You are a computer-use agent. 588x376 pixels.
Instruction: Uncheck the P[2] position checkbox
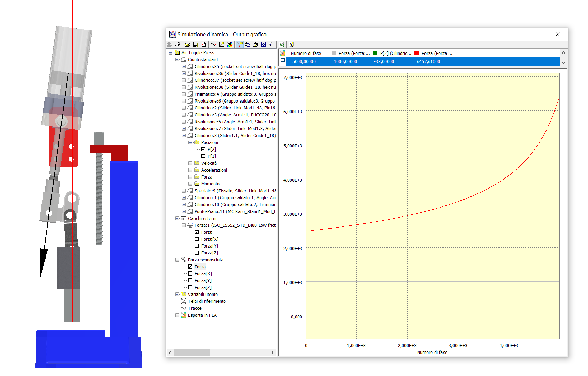coord(203,149)
